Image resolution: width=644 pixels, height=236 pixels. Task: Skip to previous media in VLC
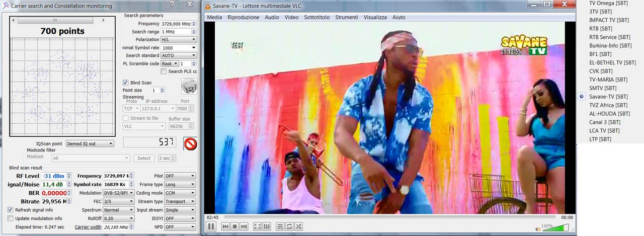226,226
